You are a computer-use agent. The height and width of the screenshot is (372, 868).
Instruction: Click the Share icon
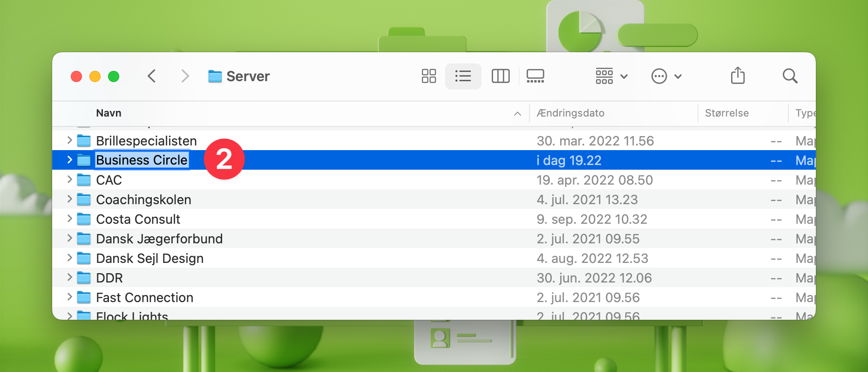(x=738, y=76)
